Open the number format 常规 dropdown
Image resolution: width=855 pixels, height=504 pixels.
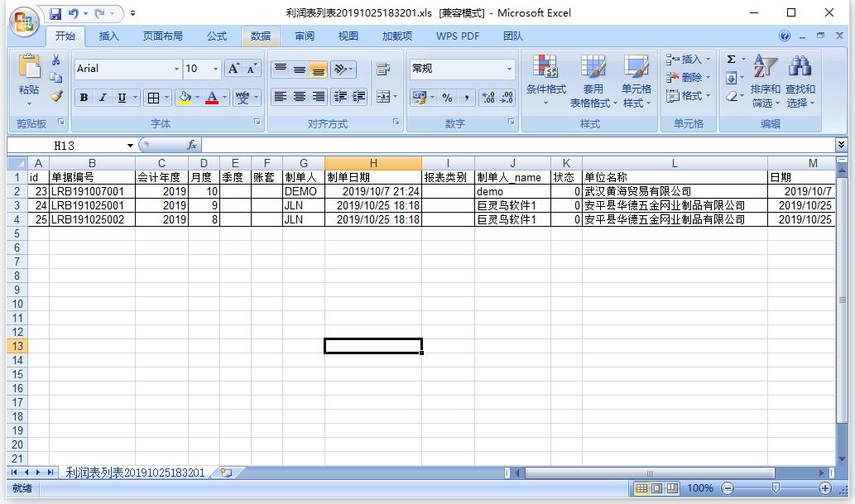pyautogui.click(x=509, y=69)
